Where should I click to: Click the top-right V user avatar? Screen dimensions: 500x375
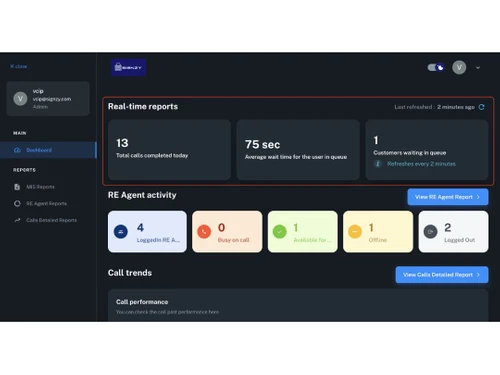459,68
